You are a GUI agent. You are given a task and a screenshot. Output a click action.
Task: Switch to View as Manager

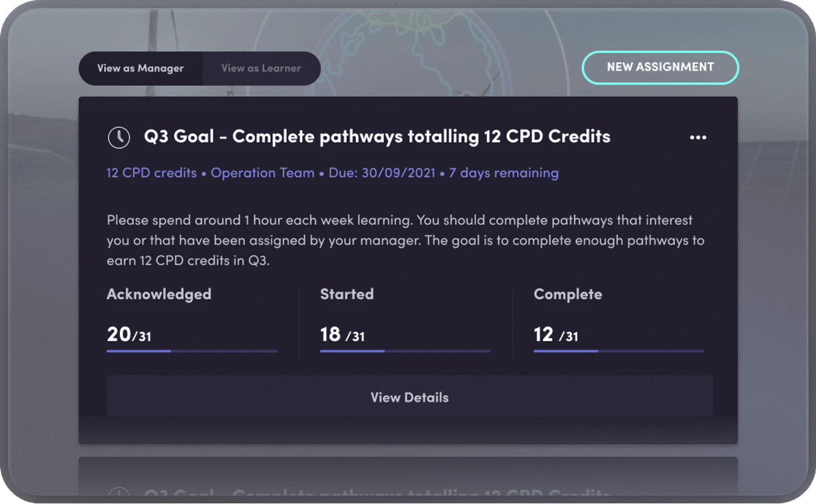tap(141, 69)
